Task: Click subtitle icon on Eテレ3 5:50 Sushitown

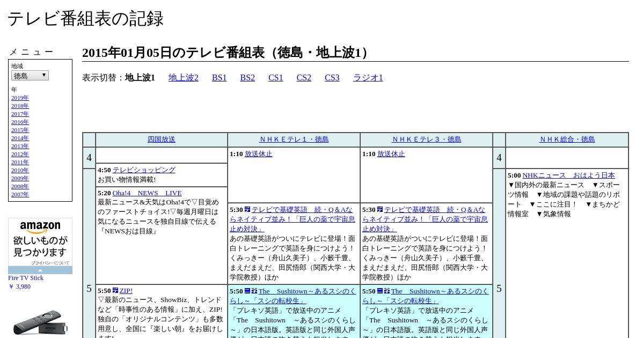Action: pos(387,291)
